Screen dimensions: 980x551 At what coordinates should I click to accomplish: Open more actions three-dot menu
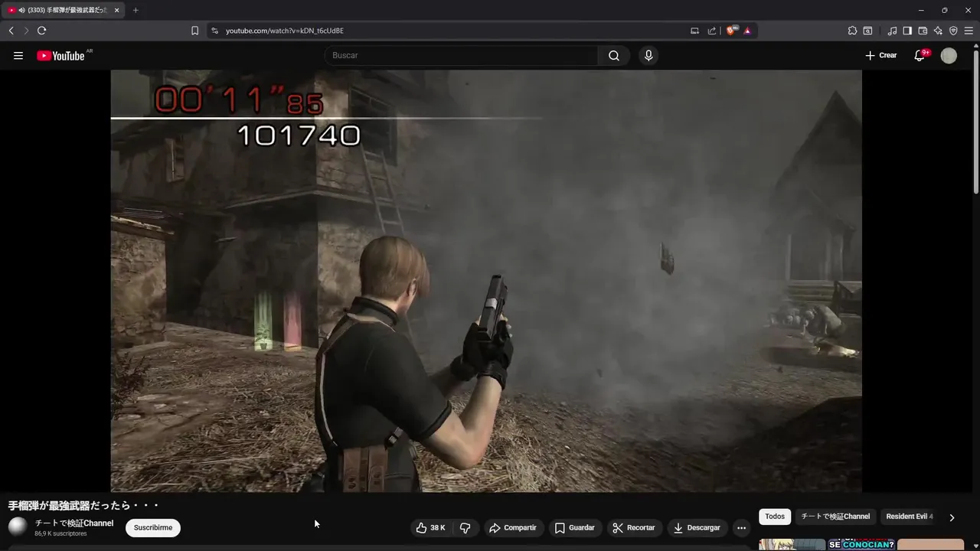pyautogui.click(x=741, y=528)
